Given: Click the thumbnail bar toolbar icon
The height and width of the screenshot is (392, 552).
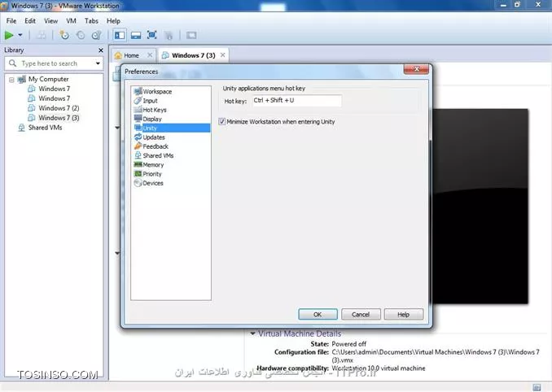Looking at the screenshot, I should click(136, 35).
